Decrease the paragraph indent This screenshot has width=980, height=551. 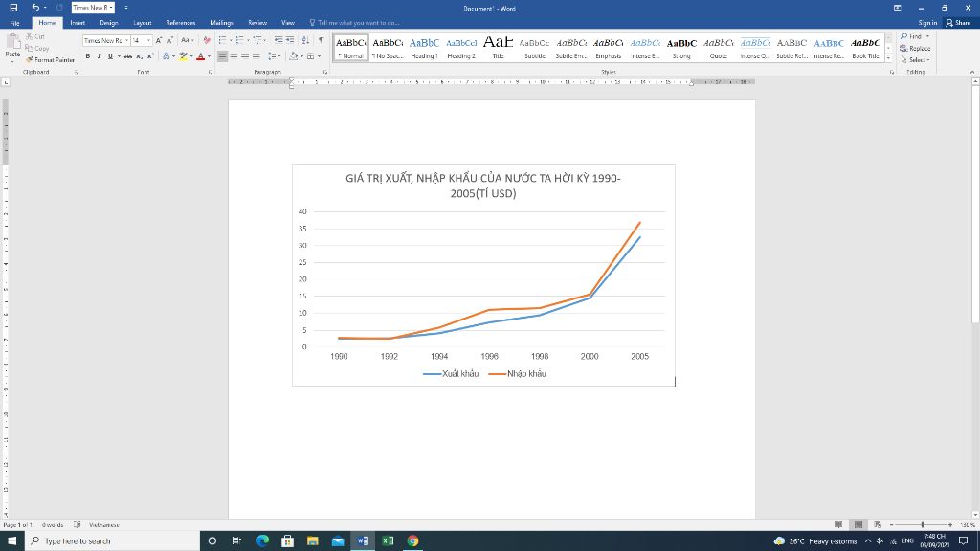[x=278, y=40]
